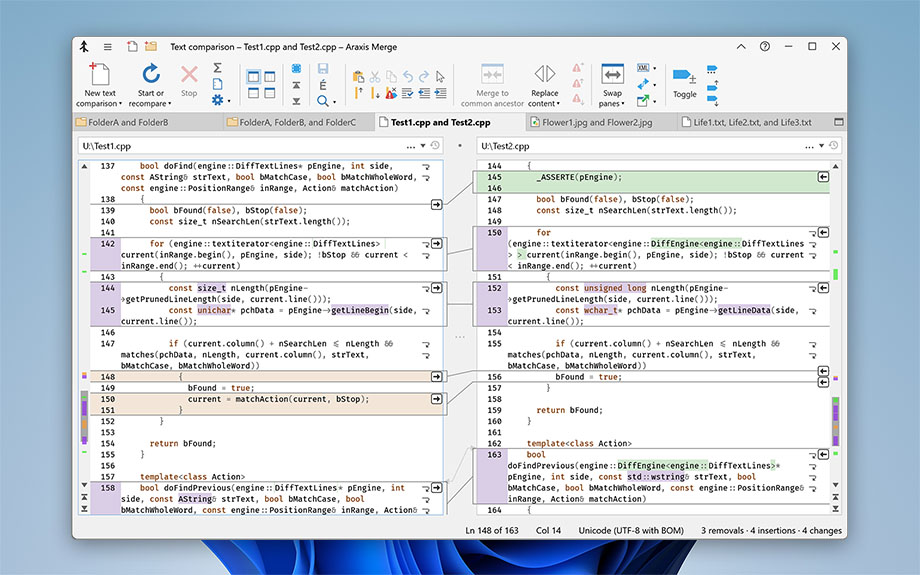Click the merge arrow on left line 150
Screen dimensions: 920x575
[x=437, y=399]
